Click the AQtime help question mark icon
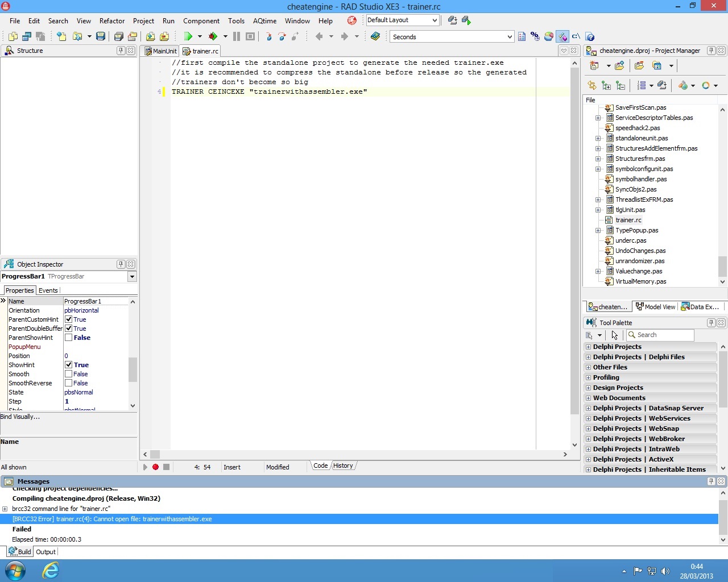This screenshot has height=582, width=728. coord(590,36)
